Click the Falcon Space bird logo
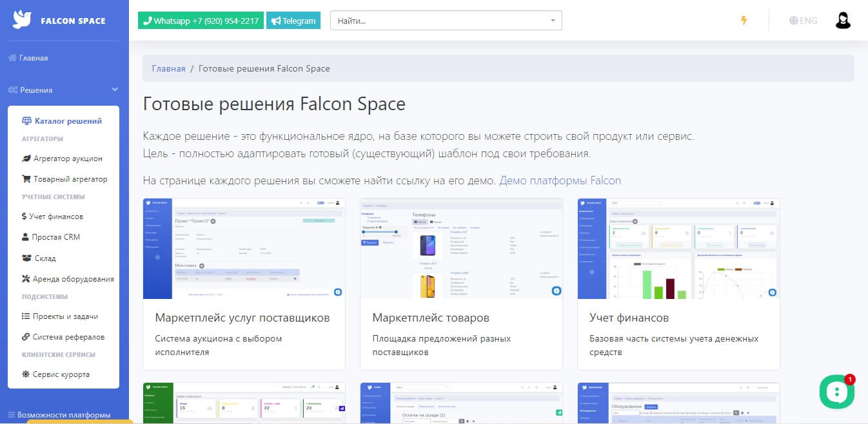 coord(22,20)
